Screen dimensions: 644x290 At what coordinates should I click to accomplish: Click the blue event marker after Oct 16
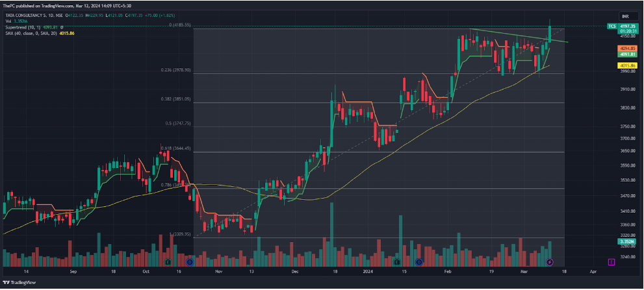click(189, 262)
